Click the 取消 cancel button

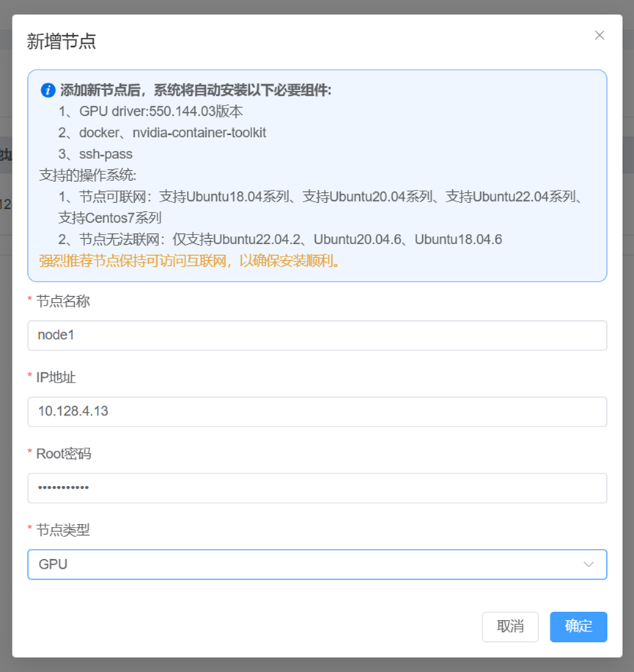click(510, 627)
